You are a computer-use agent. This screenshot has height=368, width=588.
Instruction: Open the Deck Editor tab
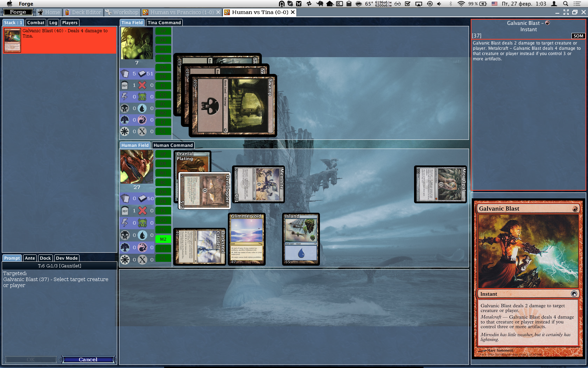(x=83, y=12)
